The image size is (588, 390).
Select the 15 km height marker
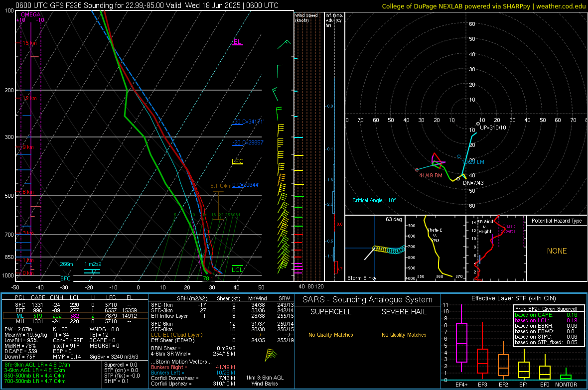[x=29, y=43]
